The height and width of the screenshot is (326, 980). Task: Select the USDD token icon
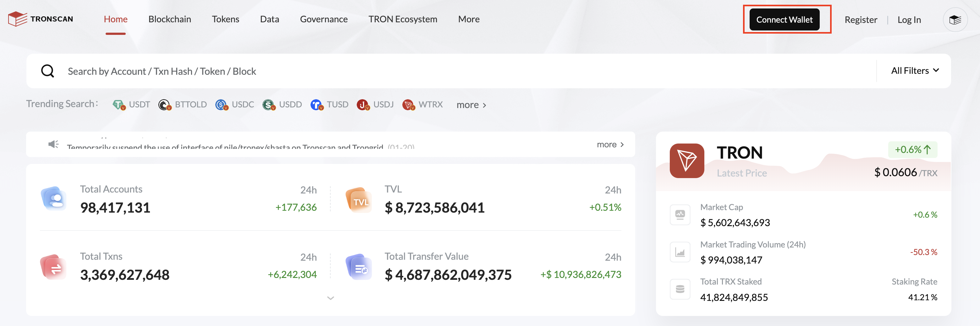[x=269, y=105]
